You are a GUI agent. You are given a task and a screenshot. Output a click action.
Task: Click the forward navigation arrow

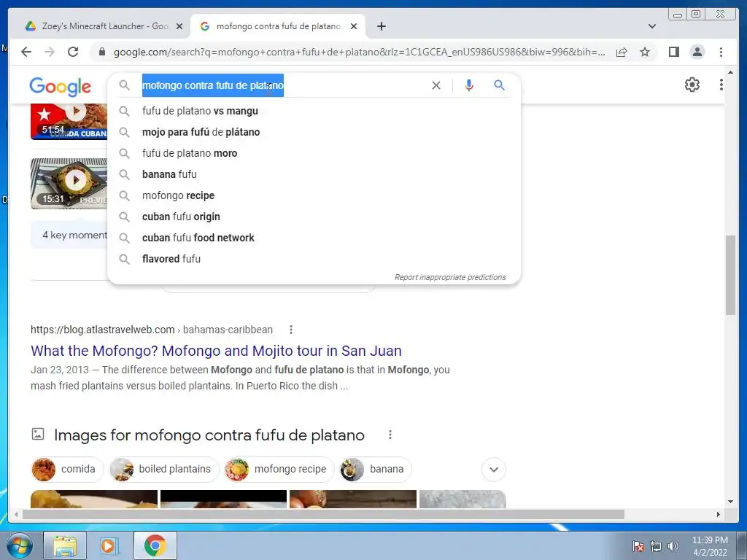pos(50,52)
